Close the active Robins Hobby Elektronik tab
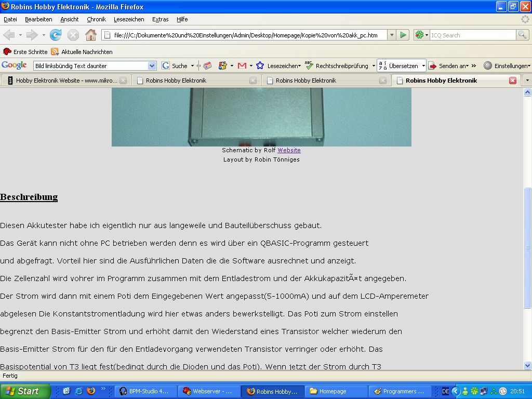 coord(513,81)
